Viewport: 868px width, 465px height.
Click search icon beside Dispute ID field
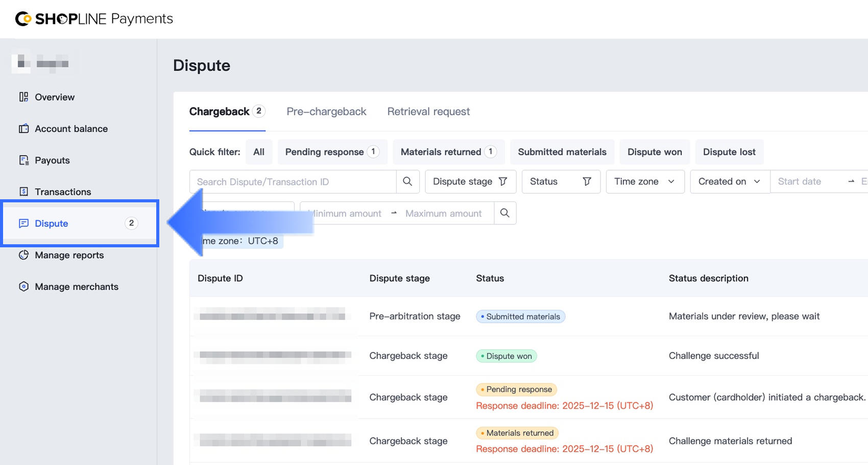[x=407, y=181]
